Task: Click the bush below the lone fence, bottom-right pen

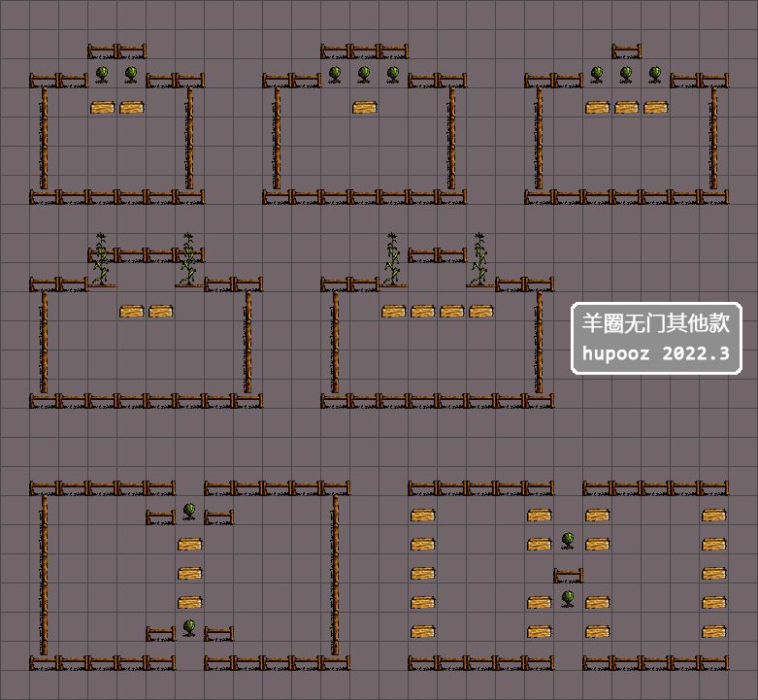Action: pos(568,598)
